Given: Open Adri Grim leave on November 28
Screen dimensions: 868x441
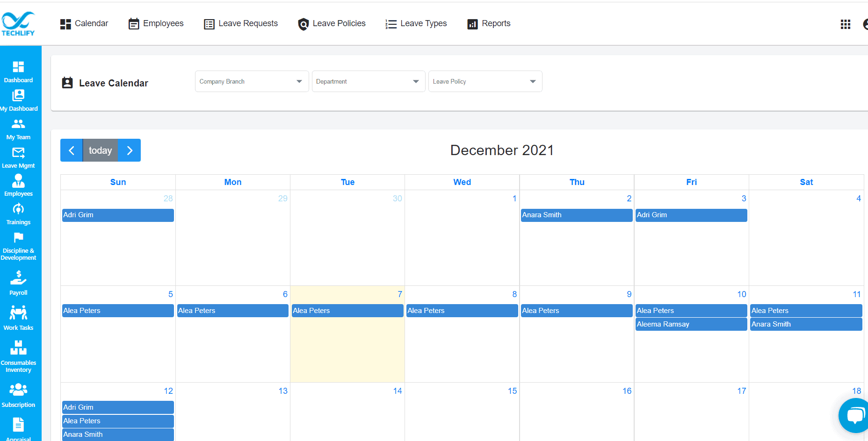Looking at the screenshot, I should pyautogui.click(x=118, y=215).
